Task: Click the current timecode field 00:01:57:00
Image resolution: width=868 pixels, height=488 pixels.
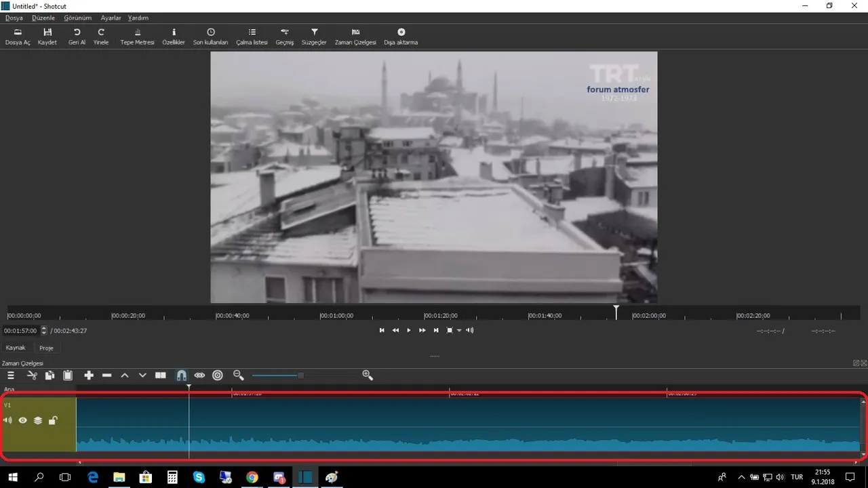Action: [21, 331]
